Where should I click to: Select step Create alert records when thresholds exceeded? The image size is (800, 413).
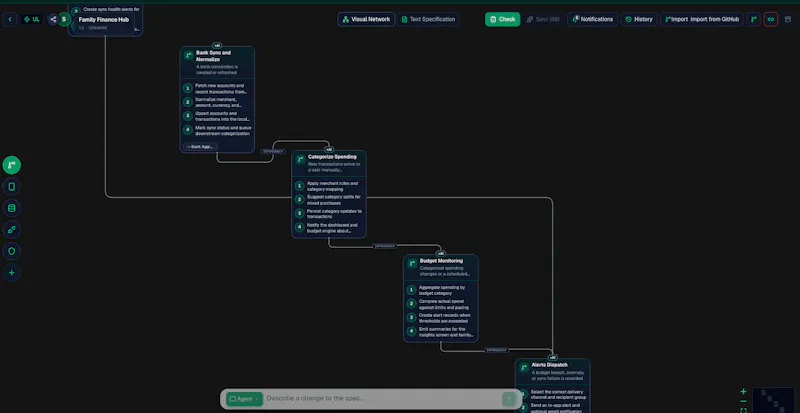coord(441,318)
